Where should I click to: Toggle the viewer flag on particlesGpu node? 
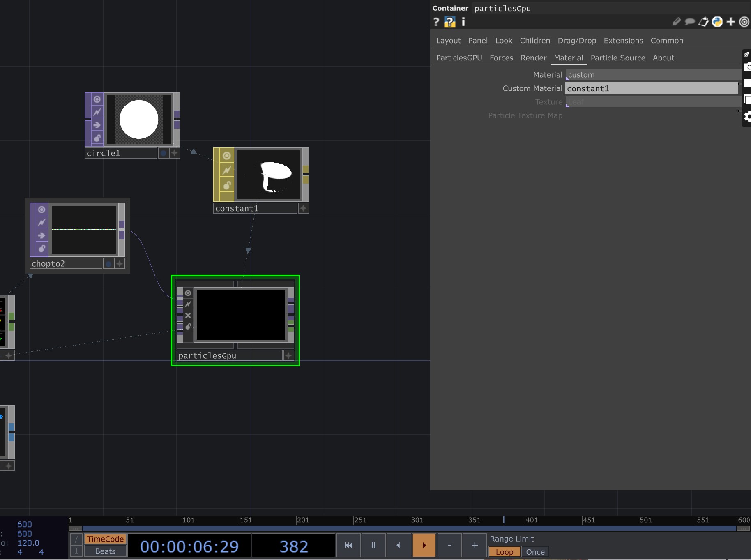(188, 293)
